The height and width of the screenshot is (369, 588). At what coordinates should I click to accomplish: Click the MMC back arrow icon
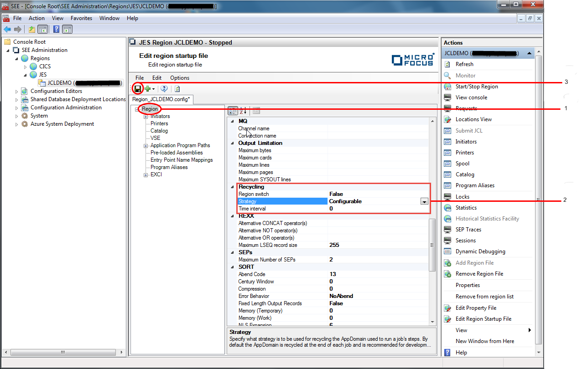(7, 30)
